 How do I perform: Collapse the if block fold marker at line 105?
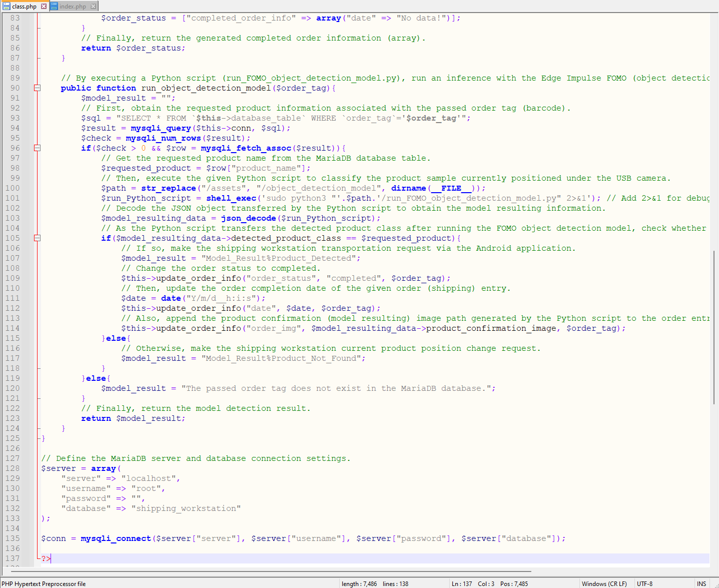(x=37, y=238)
